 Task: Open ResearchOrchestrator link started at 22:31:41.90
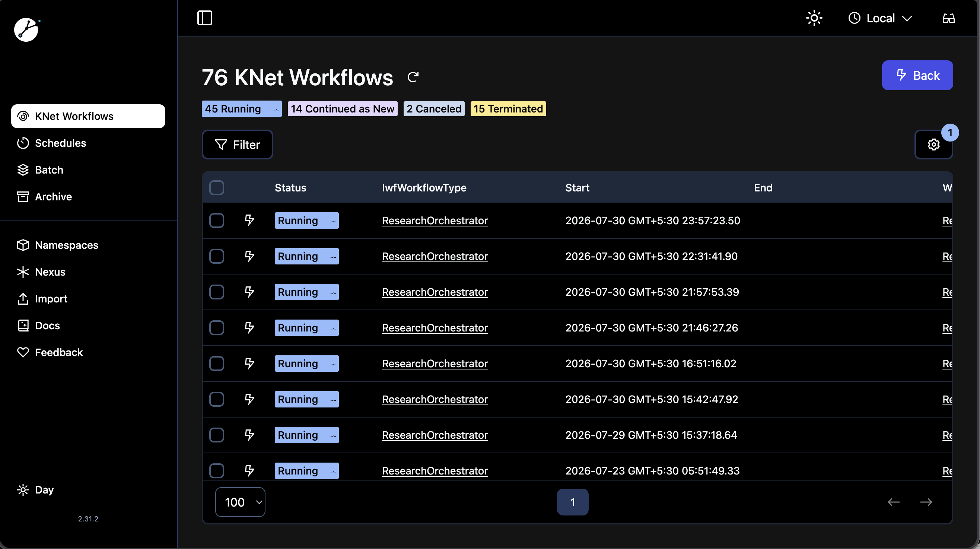(435, 256)
